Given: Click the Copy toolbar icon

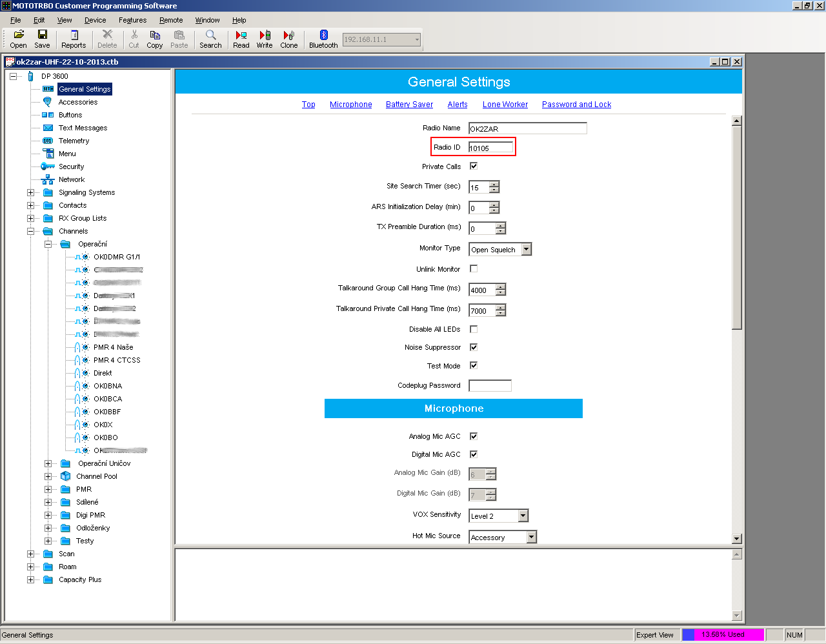Looking at the screenshot, I should (x=155, y=39).
